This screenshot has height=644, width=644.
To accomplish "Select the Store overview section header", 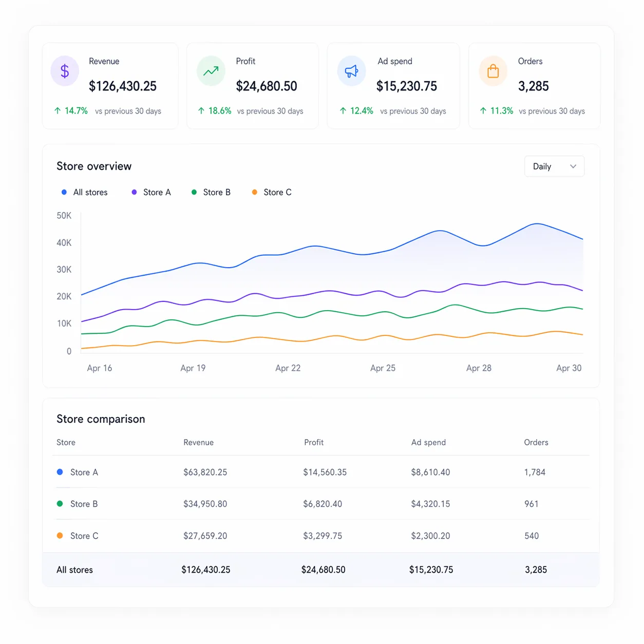I will coord(93,166).
